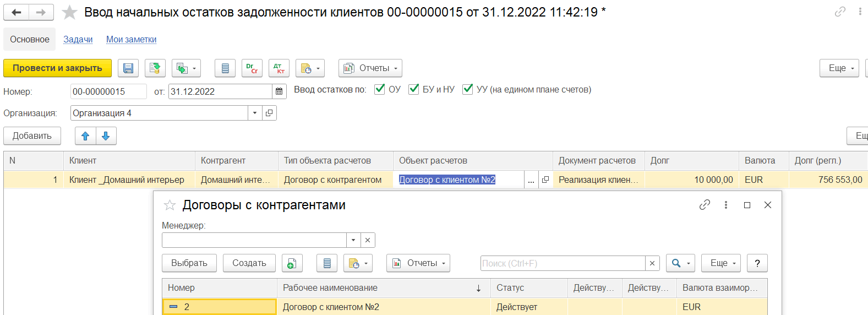868x315 pixels.
Task: Click Выбрать in the contracts dialog
Action: (x=189, y=263)
